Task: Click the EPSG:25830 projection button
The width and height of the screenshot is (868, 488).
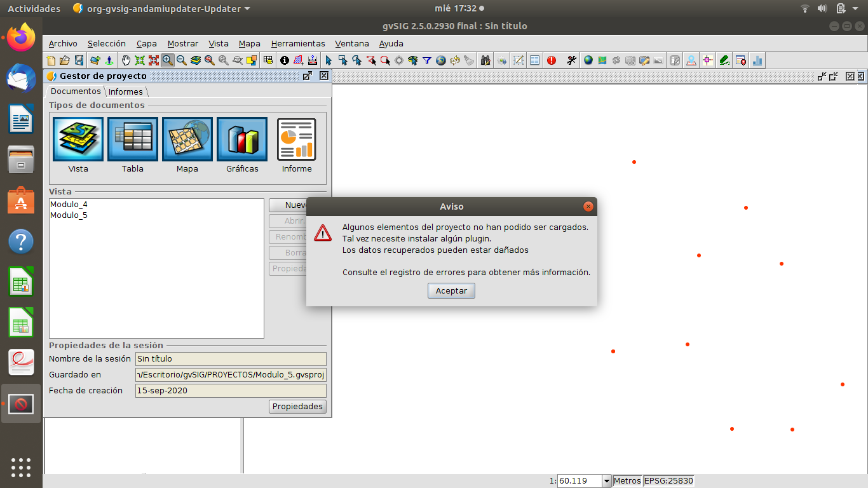Action: click(x=668, y=481)
